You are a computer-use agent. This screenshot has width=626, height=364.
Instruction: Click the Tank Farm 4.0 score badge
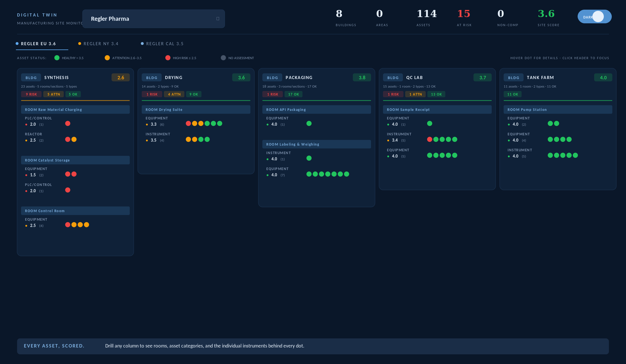pyautogui.click(x=603, y=78)
